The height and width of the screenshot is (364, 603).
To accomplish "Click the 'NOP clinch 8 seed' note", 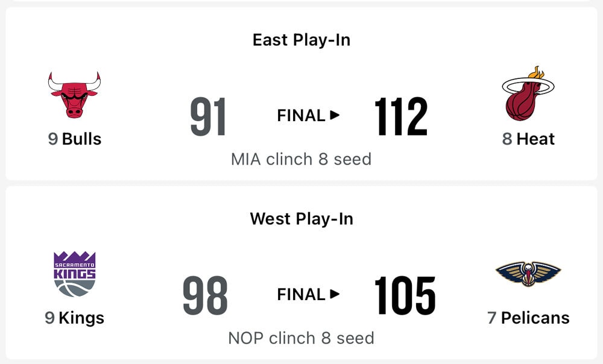I will pos(301,337).
